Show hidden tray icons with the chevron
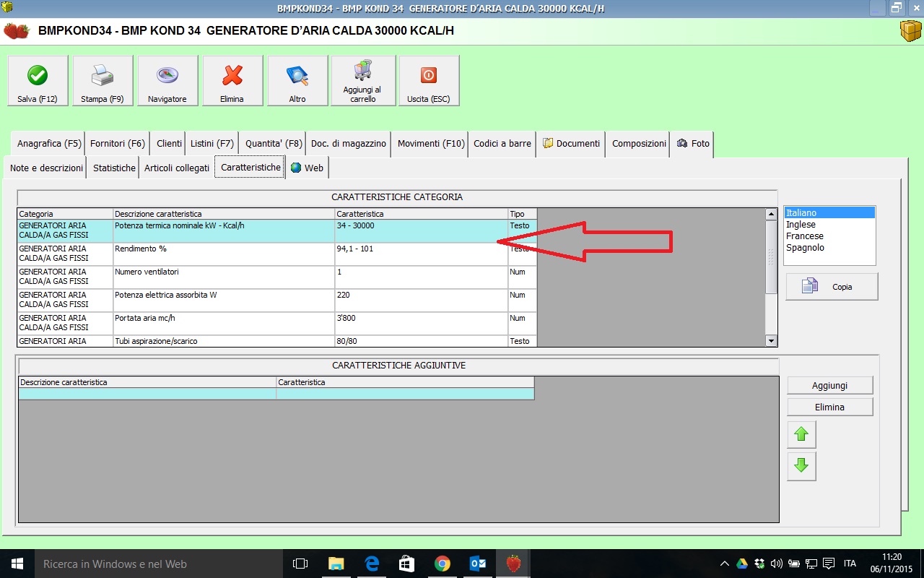The height and width of the screenshot is (578, 924). pos(725,564)
